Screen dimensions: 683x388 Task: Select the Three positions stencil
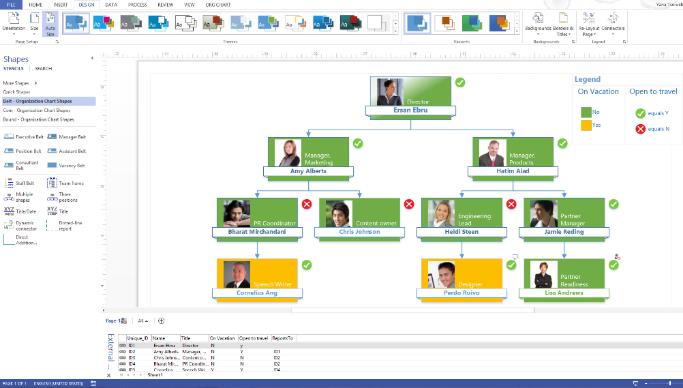point(63,197)
